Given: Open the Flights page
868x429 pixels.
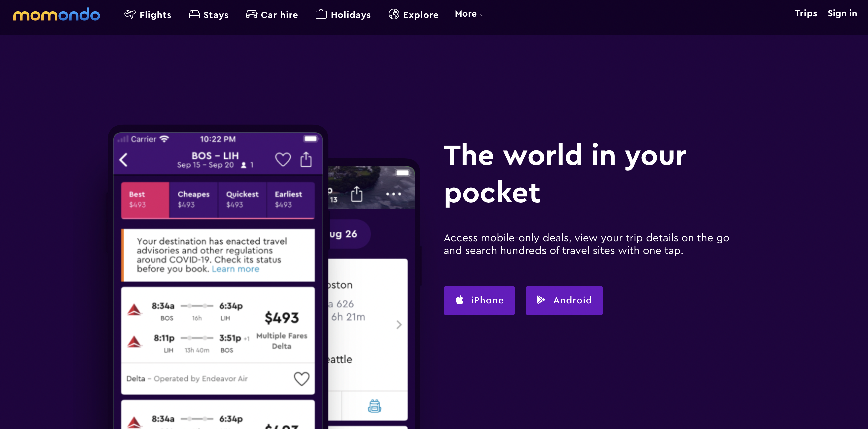Looking at the screenshot, I should pos(148,14).
